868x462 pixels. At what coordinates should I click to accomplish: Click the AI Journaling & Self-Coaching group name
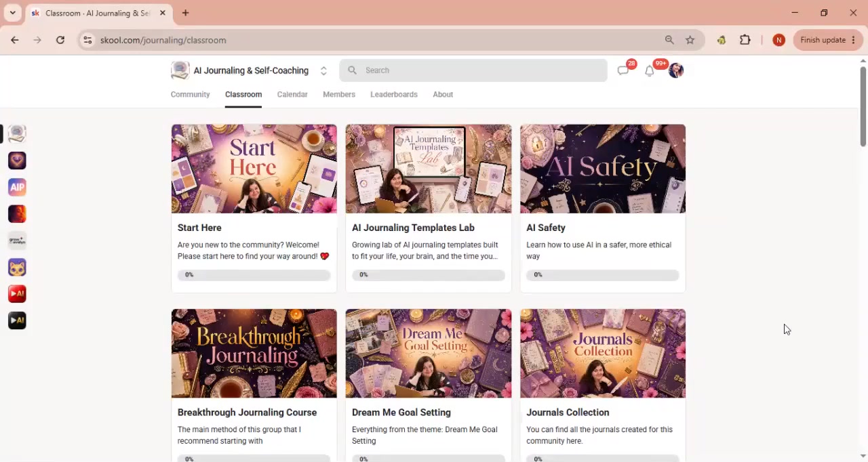tap(251, 70)
